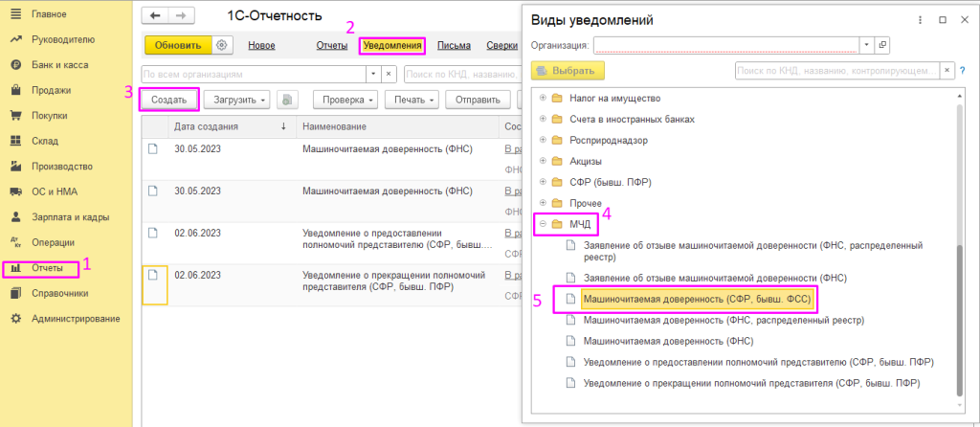
Task: Select Заявление об отзыве машиночитаемой доверенности (ФНС)
Action: coord(714,277)
